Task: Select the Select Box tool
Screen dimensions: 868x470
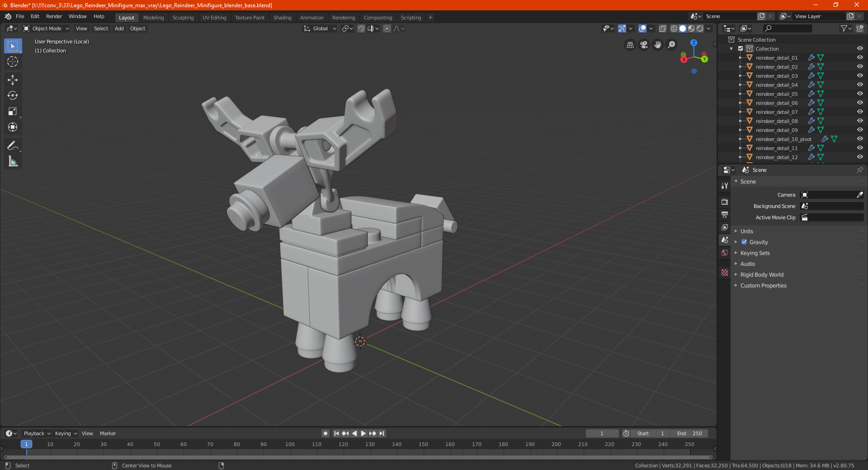Action: point(13,46)
